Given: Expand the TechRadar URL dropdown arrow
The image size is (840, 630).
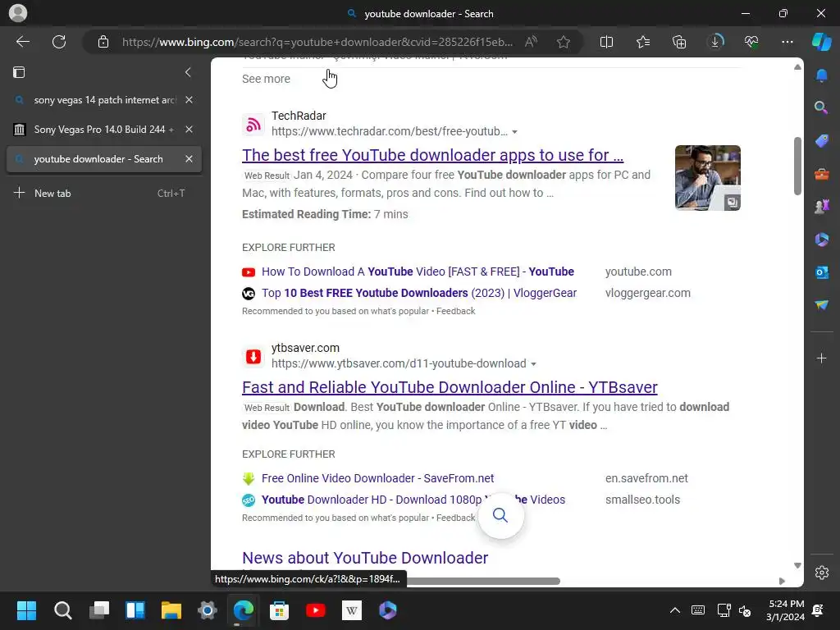Looking at the screenshot, I should click(515, 132).
